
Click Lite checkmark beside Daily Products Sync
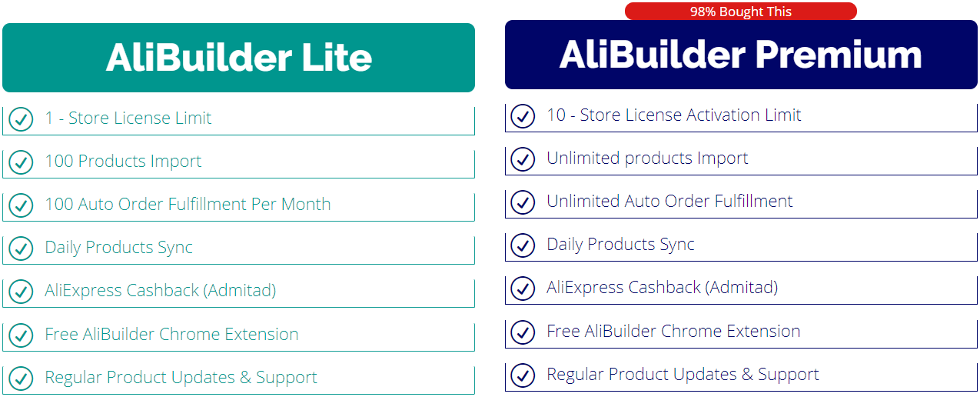coord(21,249)
